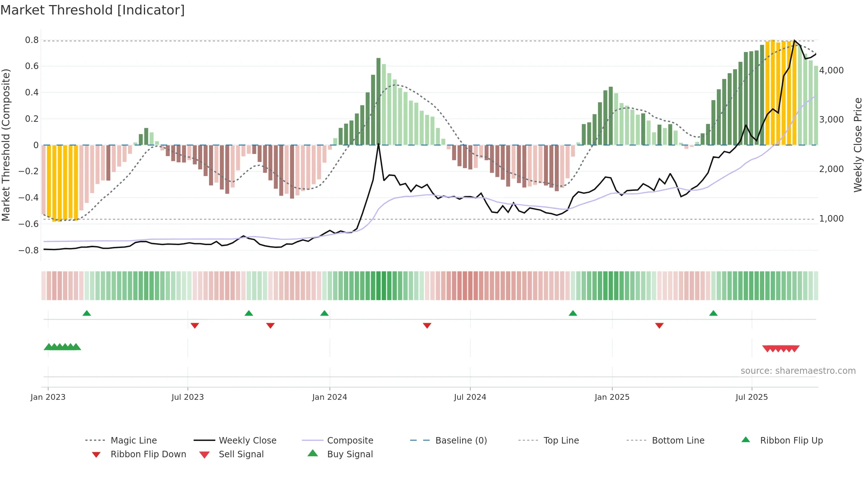Click the red ribbon flip down marker near October 2023
The image size is (868, 488).
click(271, 326)
